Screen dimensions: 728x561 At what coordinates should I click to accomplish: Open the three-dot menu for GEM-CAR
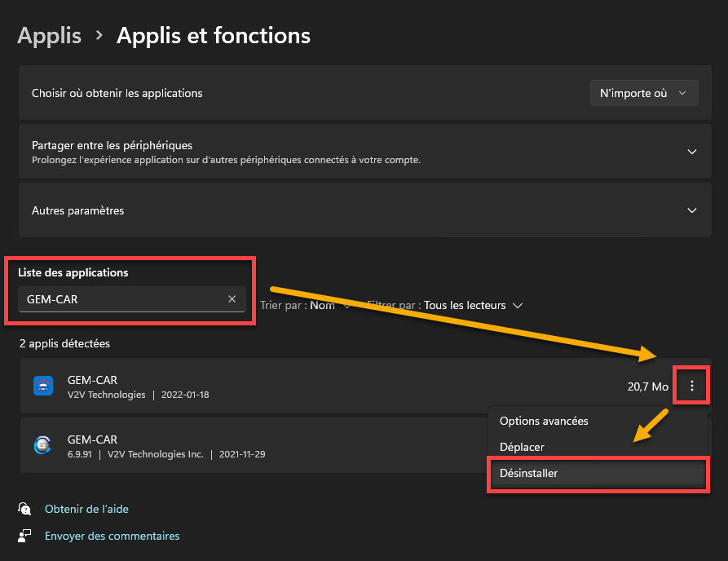[x=692, y=386]
